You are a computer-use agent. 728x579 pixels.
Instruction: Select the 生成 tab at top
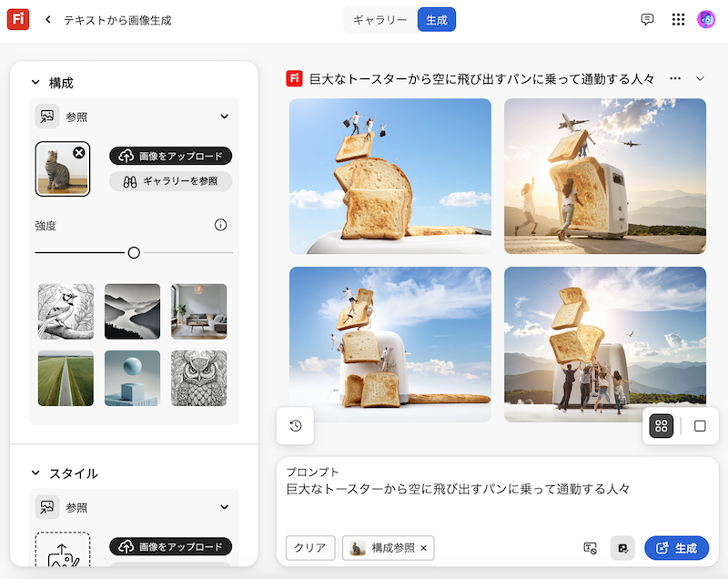coord(437,20)
